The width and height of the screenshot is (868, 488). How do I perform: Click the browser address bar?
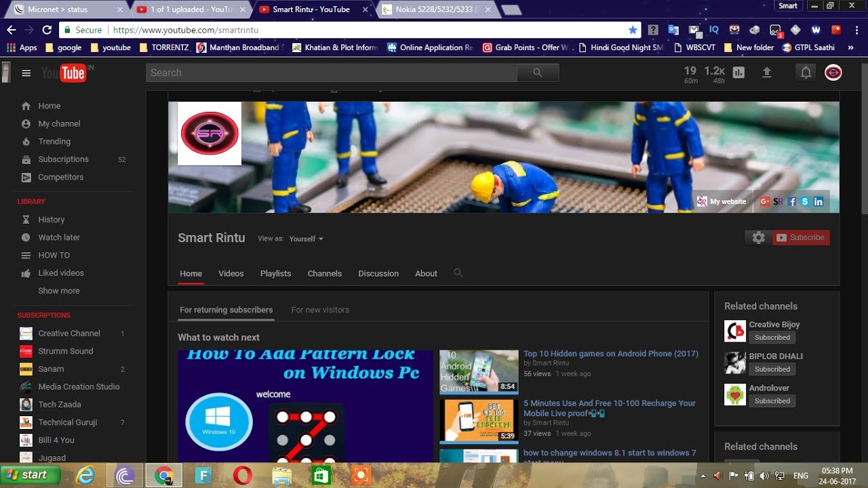tap(350, 30)
